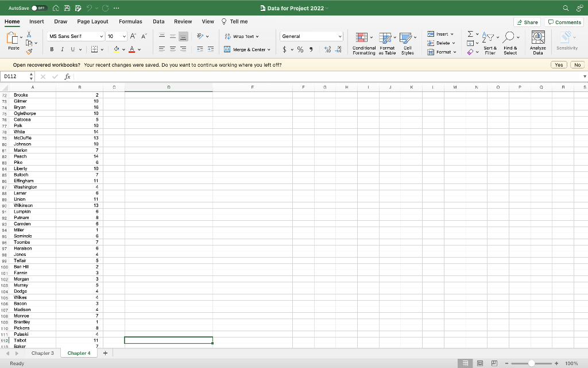Open Conditional Formatting options
Screen dimensions: 588x368
[363, 42]
